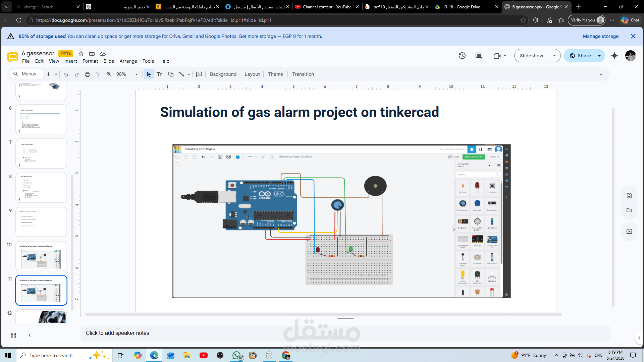The image size is (644, 362).
Task: Click the camera meeting icon
Action: [x=497, y=56]
